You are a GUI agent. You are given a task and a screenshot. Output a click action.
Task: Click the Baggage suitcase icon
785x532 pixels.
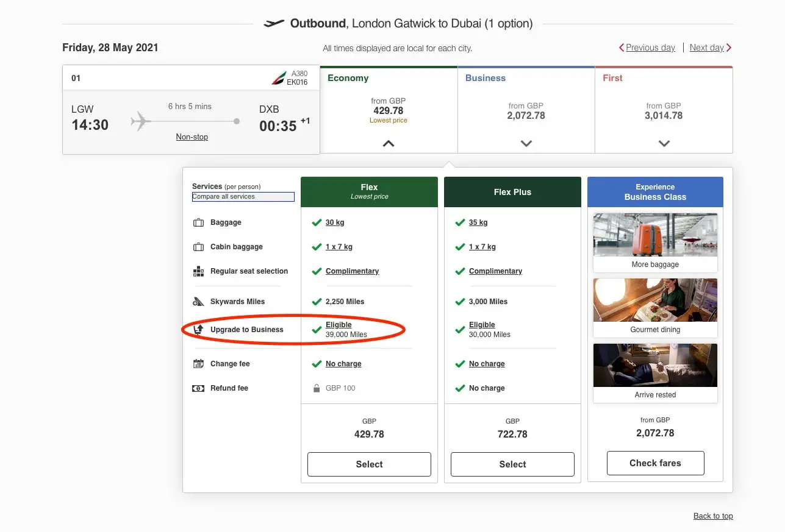[x=198, y=222]
